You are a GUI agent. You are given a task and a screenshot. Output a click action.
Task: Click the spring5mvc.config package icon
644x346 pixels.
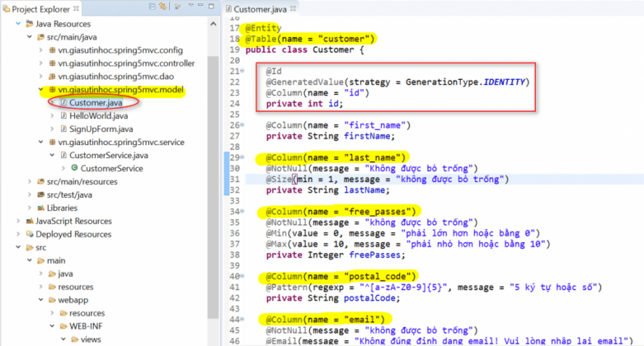(53, 50)
